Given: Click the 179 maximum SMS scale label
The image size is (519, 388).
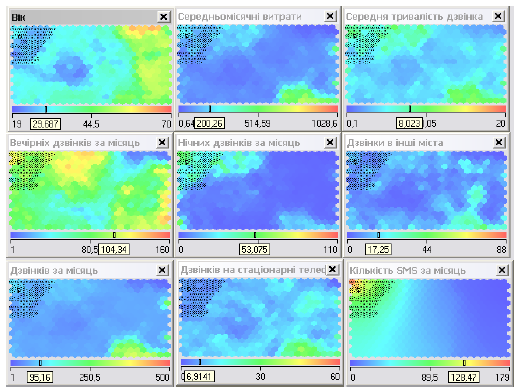Looking at the screenshot, I should pyautogui.click(x=502, y=377).
